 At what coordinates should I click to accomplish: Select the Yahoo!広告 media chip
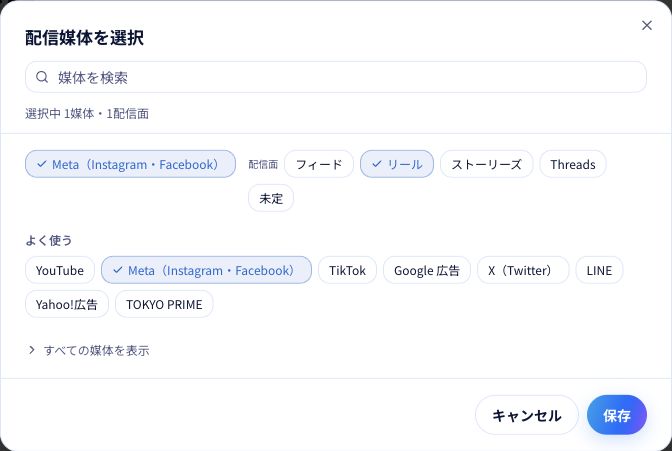[x=67, y=304]
